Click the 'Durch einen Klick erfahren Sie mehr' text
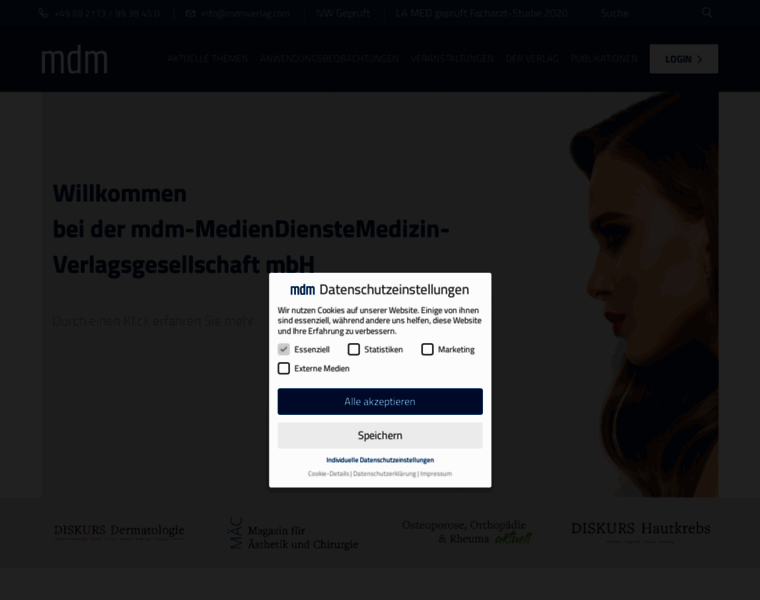This screenshot has height=600, width=760. click(154, 321)
